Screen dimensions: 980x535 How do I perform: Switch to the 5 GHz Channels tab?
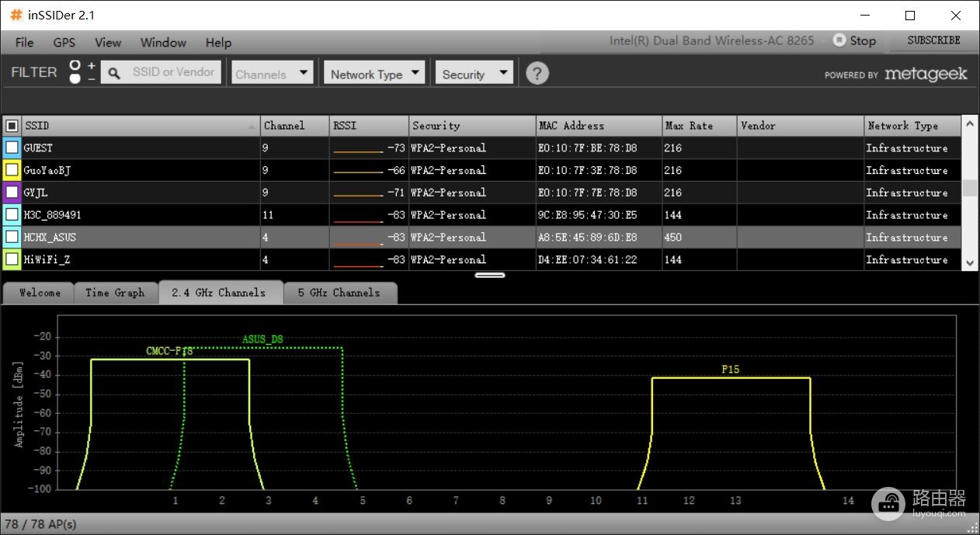339,293
